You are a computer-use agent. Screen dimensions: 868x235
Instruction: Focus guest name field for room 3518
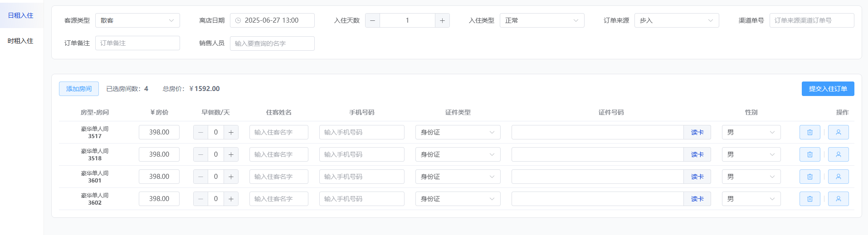pos(279,154)
